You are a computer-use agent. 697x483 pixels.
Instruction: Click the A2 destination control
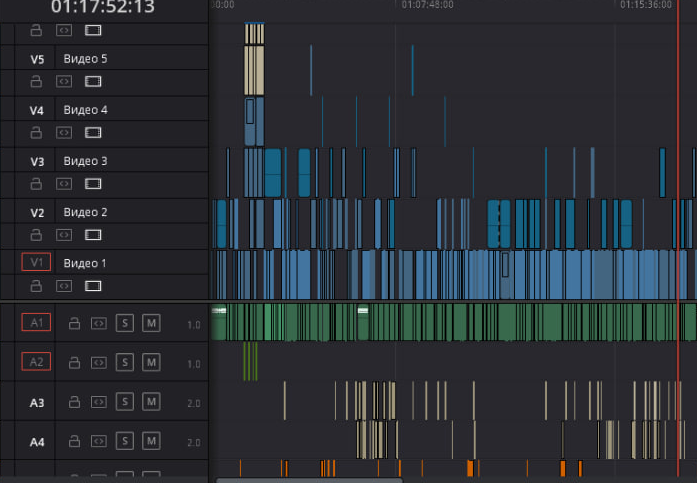tap(36, 362)
